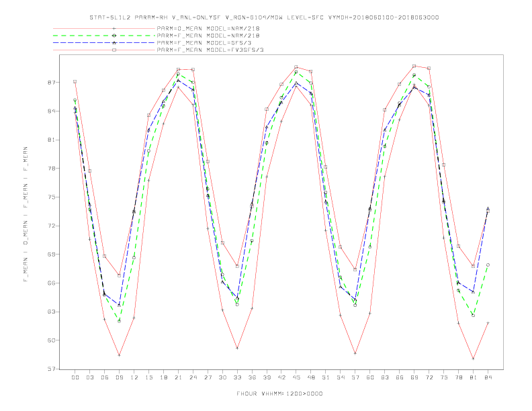Click x-axis forecast hour label 33
The height and width of the screenshot is (411, 532).
[x=237, y=377]
